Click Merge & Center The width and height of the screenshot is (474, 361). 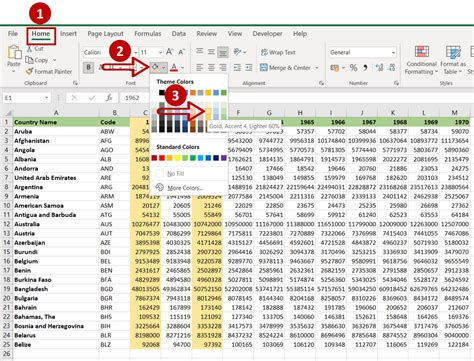[285, 68]
